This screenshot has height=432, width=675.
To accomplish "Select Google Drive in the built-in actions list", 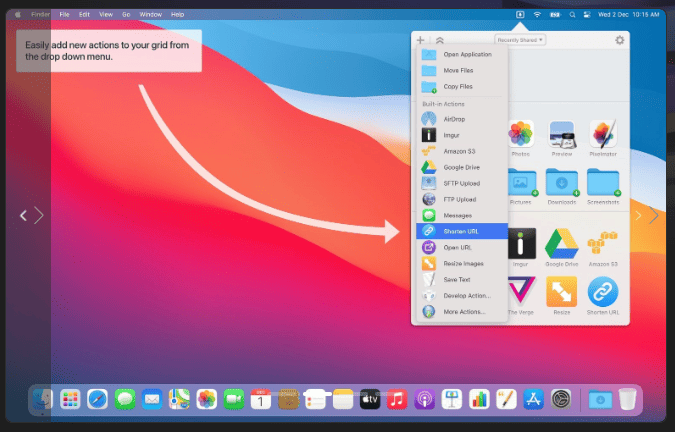I will coord(462,167).
